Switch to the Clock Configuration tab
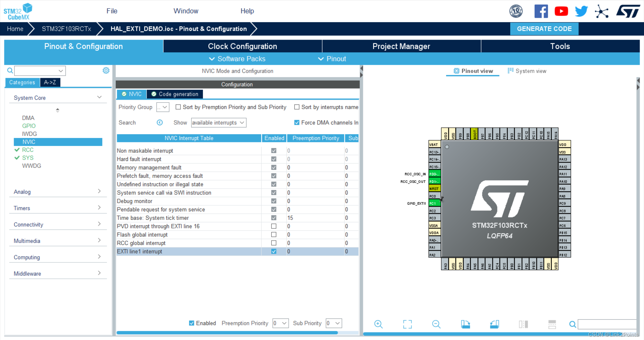Viewport: 644px width, 340px height. click(243, 46)
